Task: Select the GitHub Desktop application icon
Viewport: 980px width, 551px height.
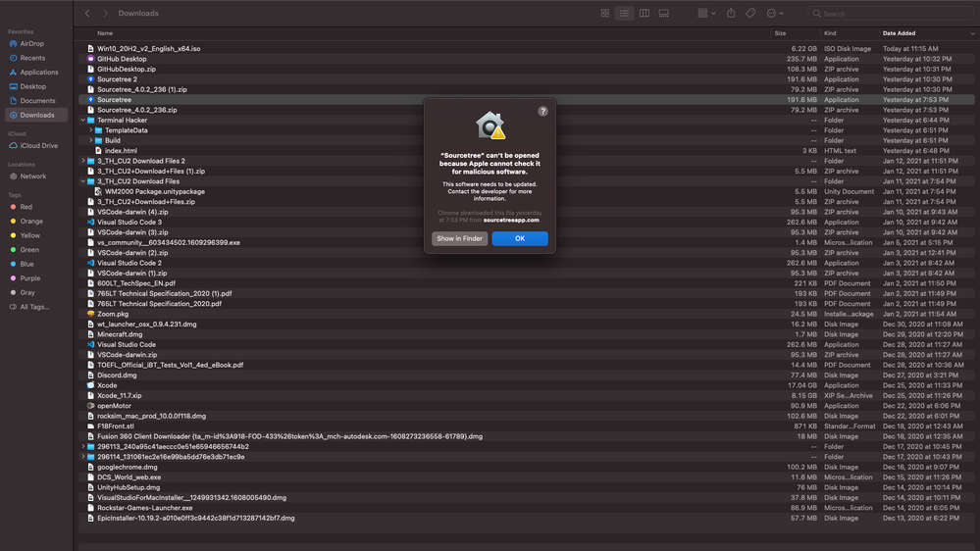Action: coord(90,59)
